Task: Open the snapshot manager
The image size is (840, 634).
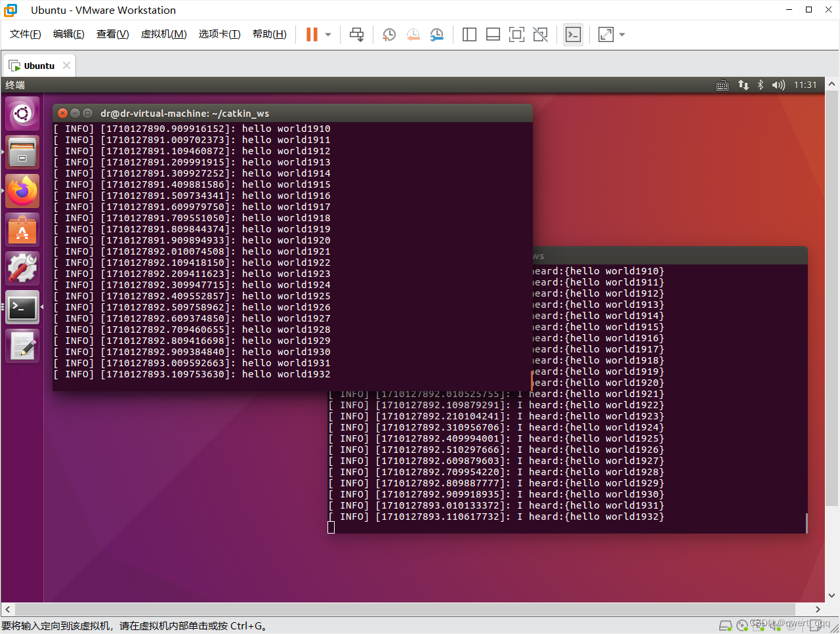Action: click(x=436, y=35)
